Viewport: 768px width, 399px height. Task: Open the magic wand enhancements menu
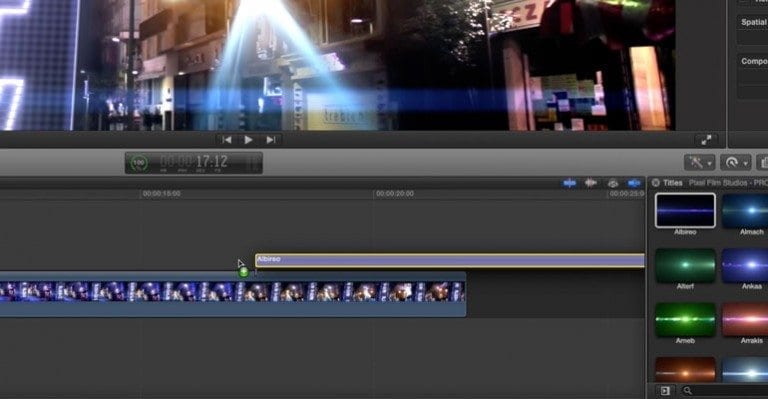pyautogui.click(x=699, y=163)
